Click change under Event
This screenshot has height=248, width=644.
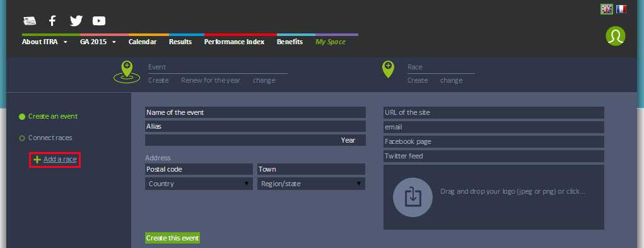point(264,81)
